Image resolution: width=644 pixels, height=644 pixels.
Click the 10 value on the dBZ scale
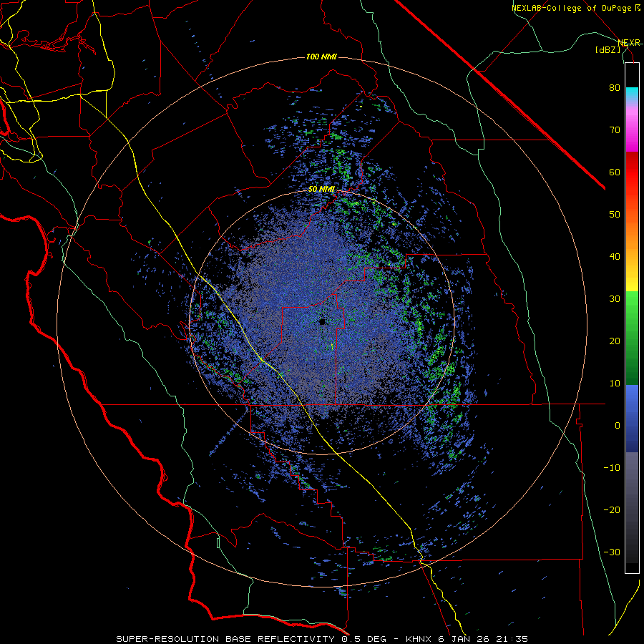click(x=615, y=384)
